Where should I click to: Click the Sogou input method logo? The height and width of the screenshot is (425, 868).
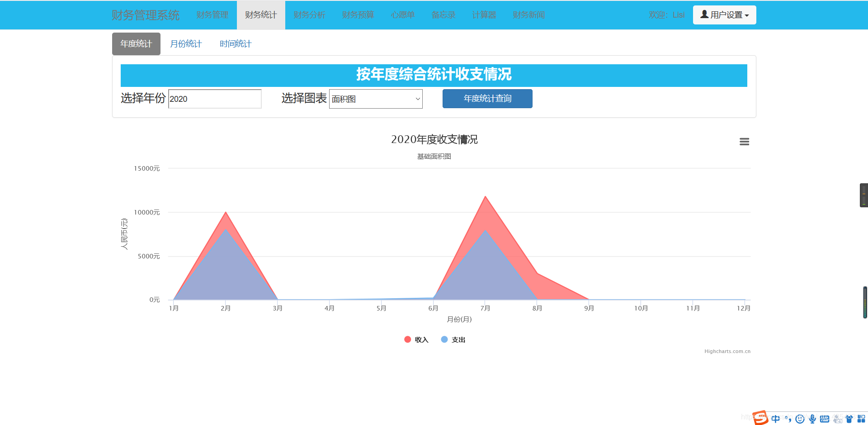point(760,418)
